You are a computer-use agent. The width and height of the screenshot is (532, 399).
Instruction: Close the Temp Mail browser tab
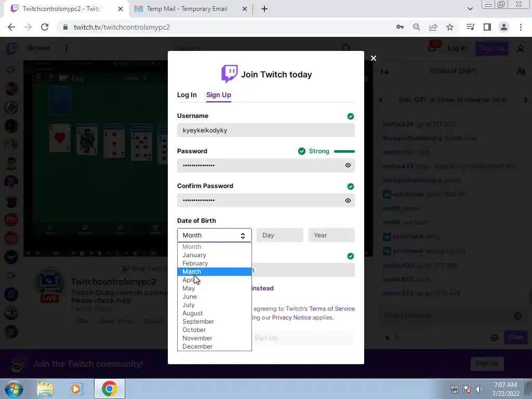(245, 9)
